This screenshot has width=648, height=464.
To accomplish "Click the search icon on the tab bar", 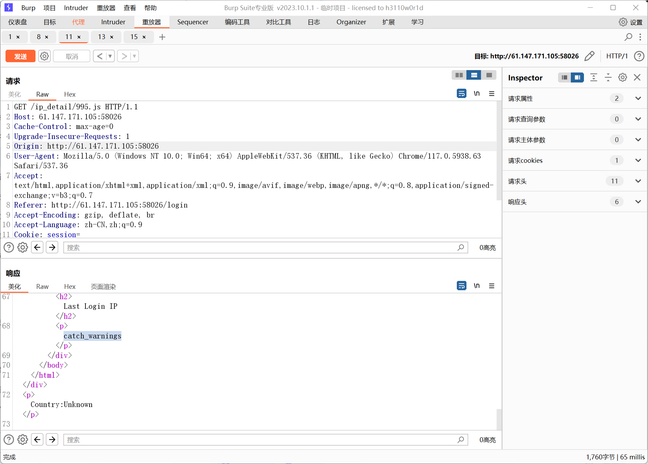I will click(x=628, y=37).
